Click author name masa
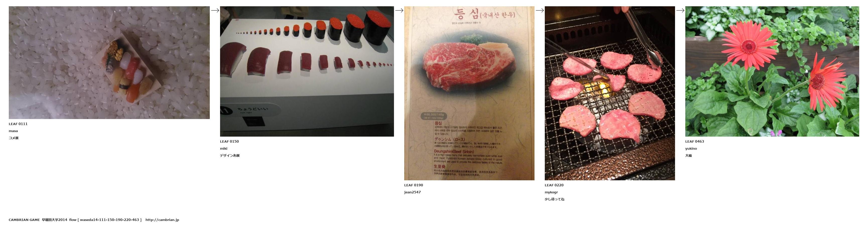The height and width of the screenshot is (226, 868). pos(13,131)
